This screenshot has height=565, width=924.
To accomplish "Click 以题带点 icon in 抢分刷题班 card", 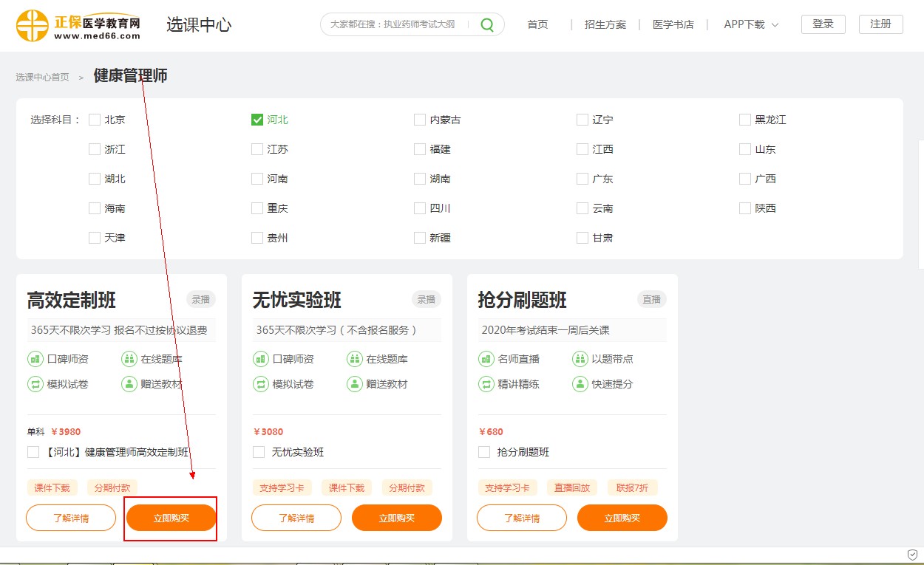I will pos(580,359).
